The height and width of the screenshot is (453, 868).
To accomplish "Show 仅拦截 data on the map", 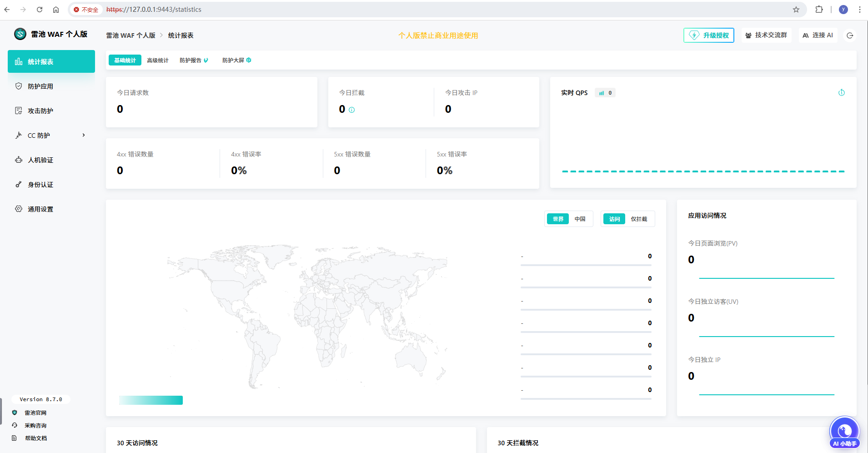I will [639, 219].
